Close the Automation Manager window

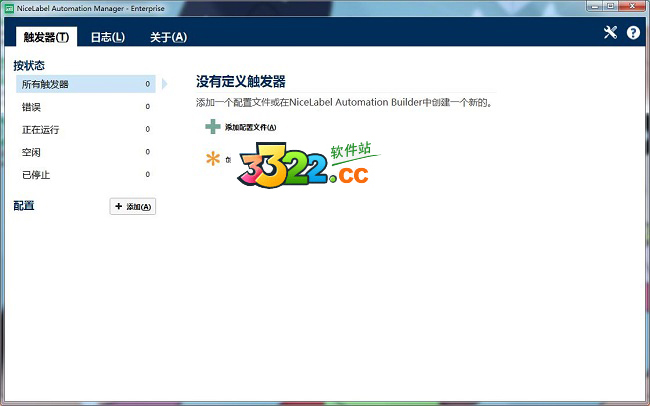(633, 6)
